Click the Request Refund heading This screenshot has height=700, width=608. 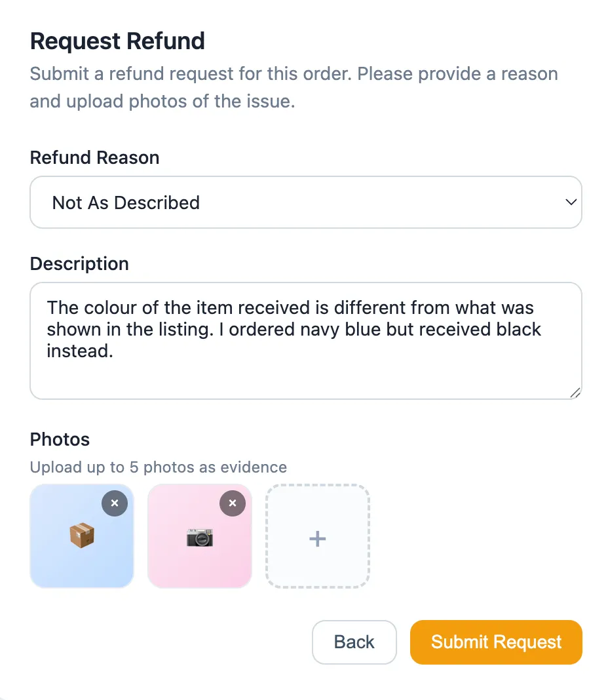click(118, 41)
